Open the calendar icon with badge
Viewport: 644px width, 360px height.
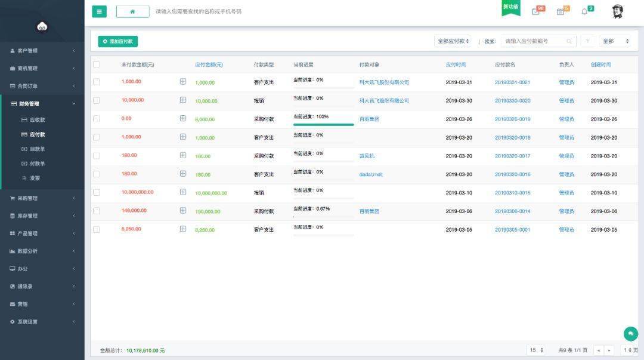tap(560, 11)
